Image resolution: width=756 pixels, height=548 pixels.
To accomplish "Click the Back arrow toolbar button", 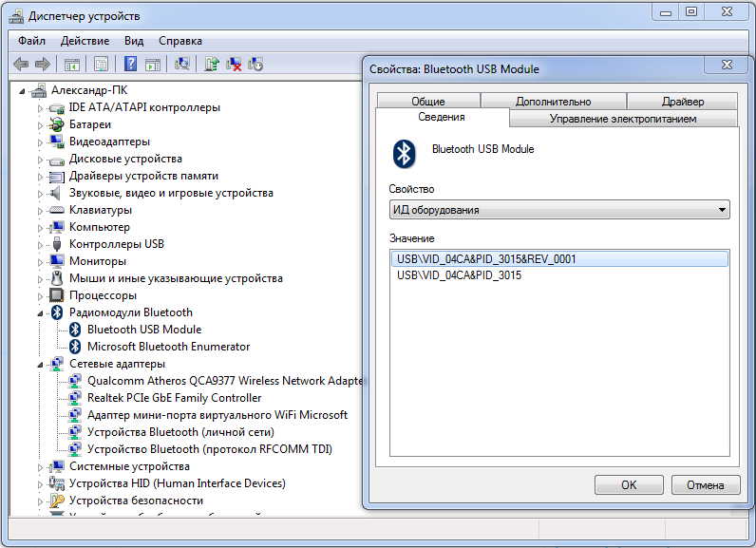I will [21, 65].
